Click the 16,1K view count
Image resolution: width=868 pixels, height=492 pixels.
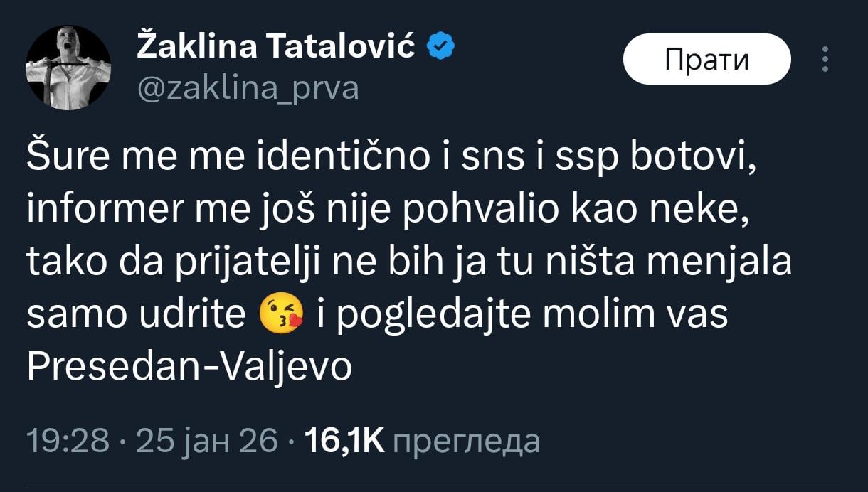pos(344,442)
